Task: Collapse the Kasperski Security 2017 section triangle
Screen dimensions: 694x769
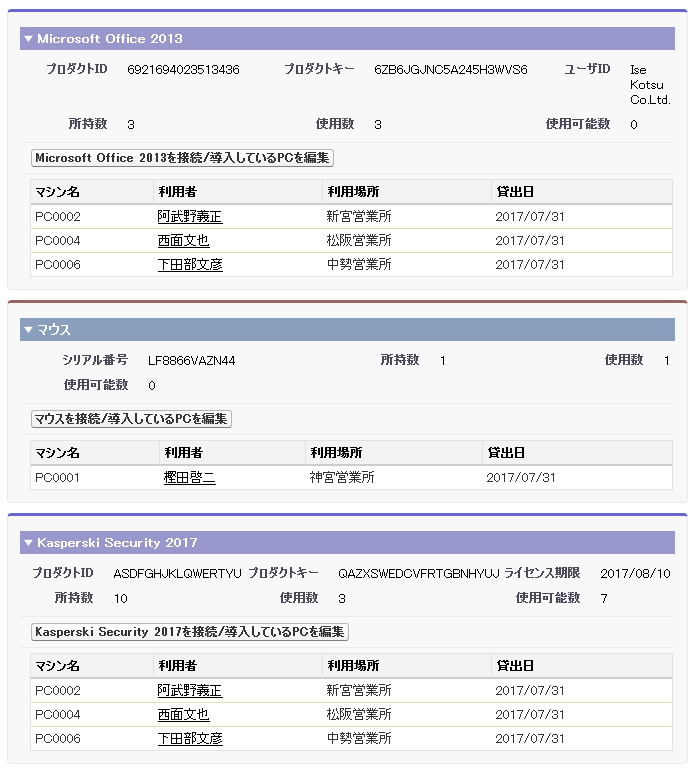Action: point(28,542)
